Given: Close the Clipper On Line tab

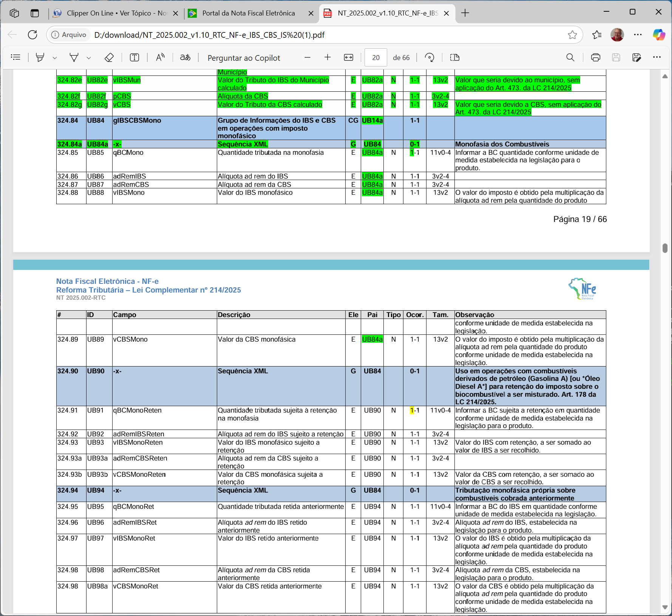Looking at the screenshot, I should [176, 13].
